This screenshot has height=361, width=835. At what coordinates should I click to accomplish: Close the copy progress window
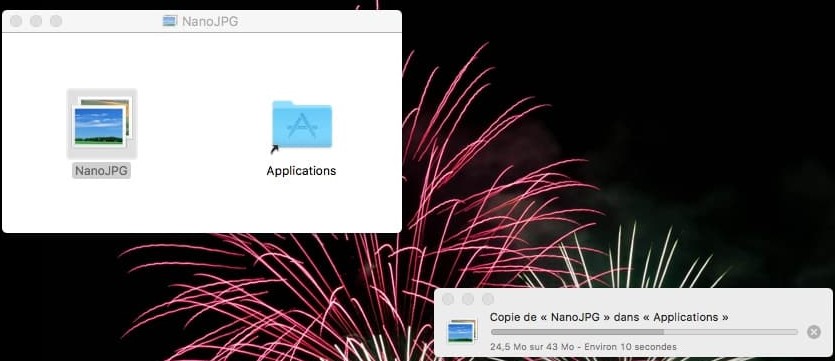[448, 299]
